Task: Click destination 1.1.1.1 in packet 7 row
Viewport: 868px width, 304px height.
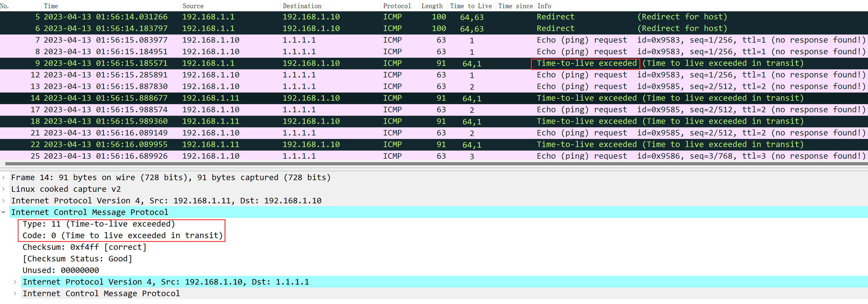Action: (x=299, y=40)
